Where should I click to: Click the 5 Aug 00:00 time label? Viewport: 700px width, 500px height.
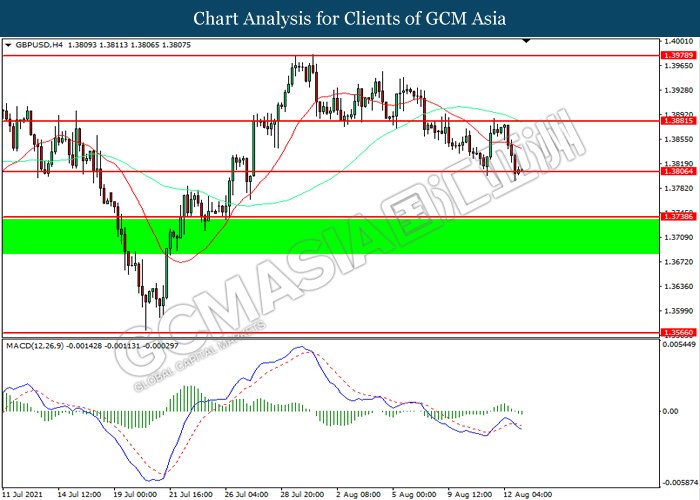(x=414, y=495)
